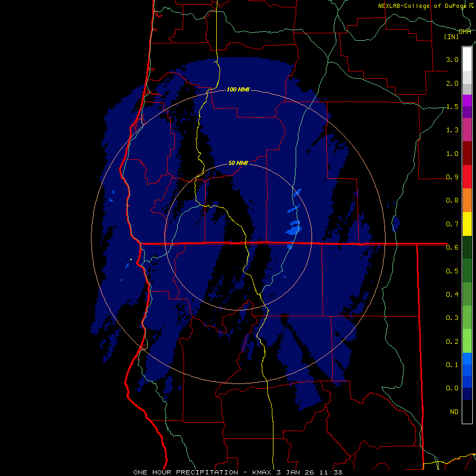Click the ONE HOUR PRECIPITATION title text

[186, 472]
